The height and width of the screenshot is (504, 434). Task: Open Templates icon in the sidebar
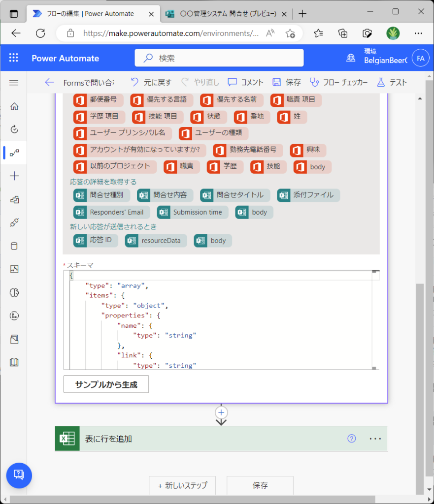point(14,200)
